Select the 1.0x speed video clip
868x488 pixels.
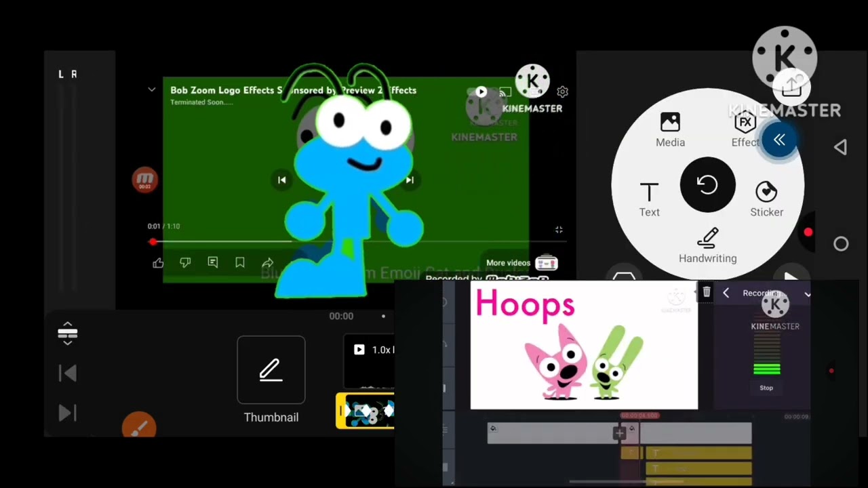(369, 361)
